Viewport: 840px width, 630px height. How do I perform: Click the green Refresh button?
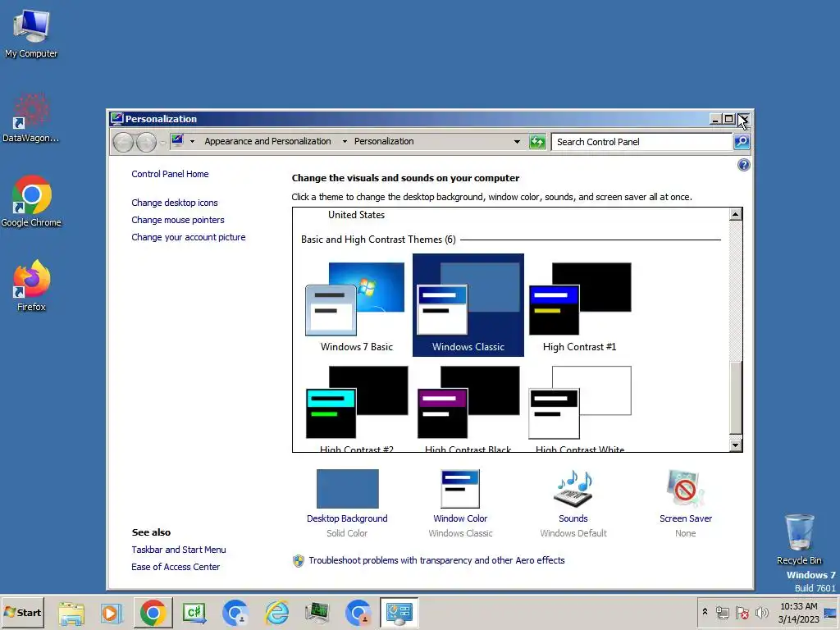click(537, 142)
